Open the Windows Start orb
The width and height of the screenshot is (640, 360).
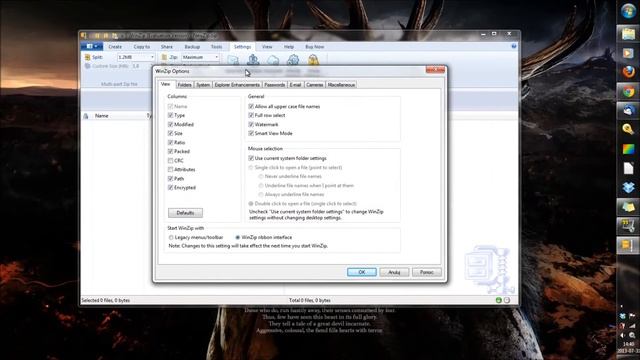tap(628, 11)
